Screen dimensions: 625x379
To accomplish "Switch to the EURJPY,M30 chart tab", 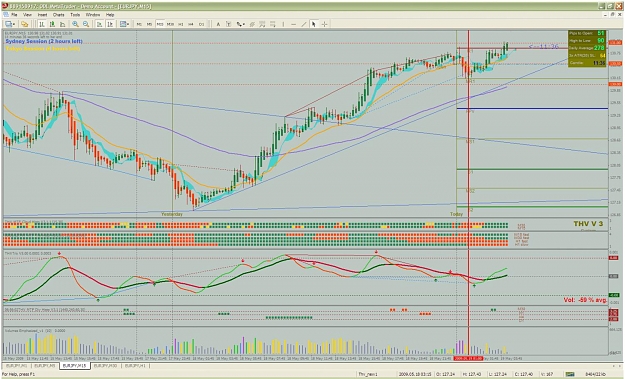I will click(106, 365).
